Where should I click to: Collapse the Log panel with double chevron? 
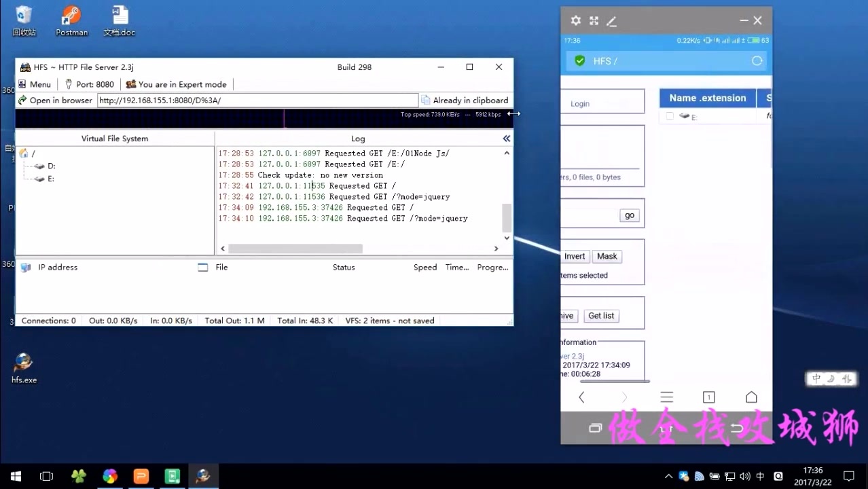(x=506, y=139)
